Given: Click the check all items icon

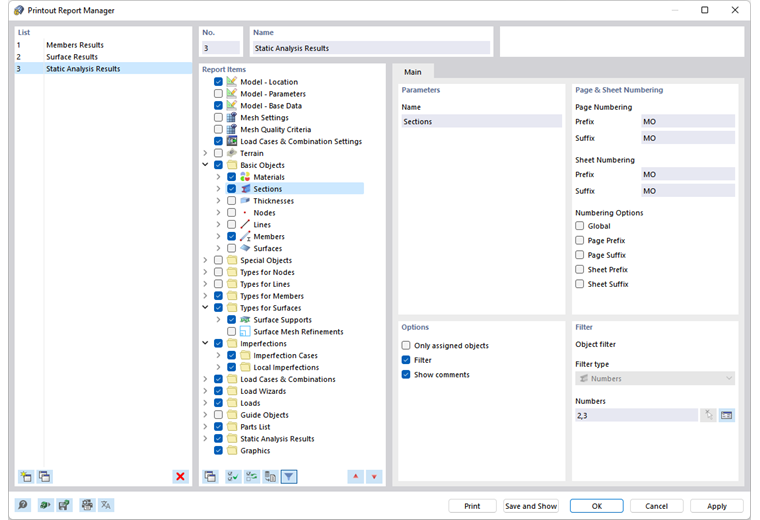Looking at the screenshot, I should (x=233, y=477).
